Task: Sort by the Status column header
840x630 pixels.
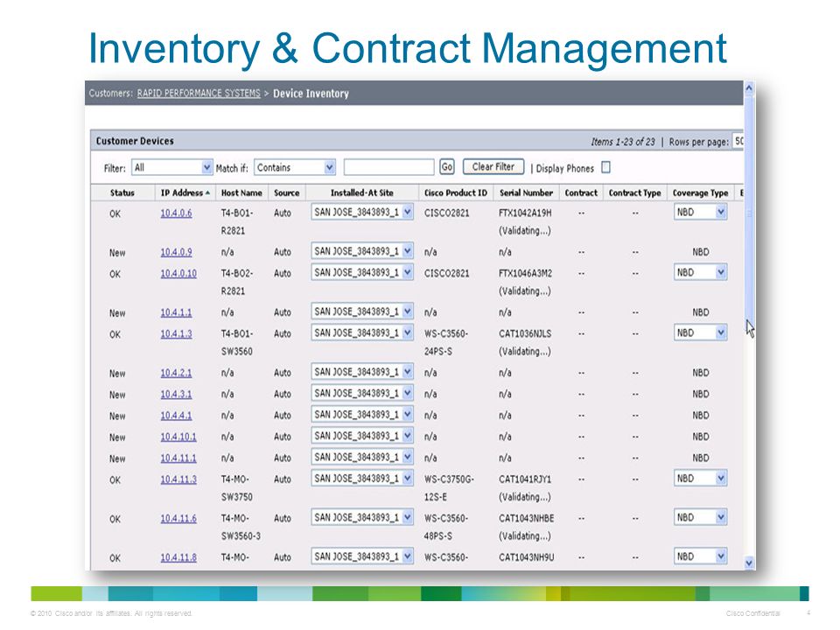Action: (x=122, y=192)
